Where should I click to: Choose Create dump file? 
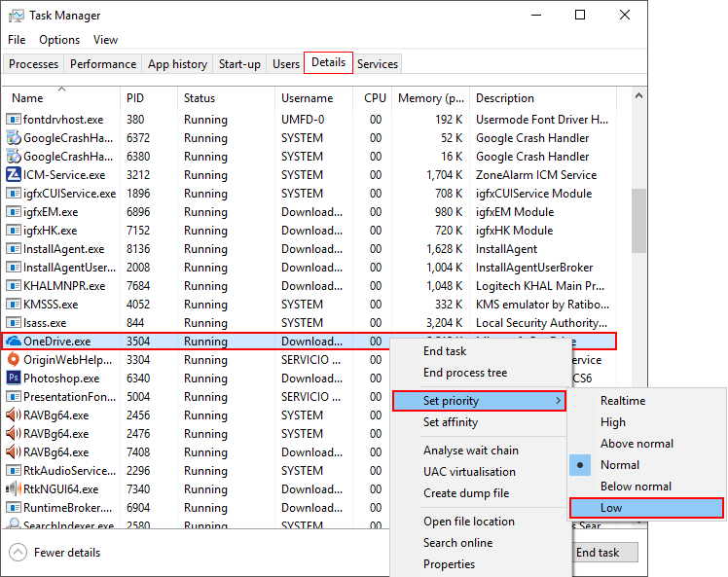[479, 493]
